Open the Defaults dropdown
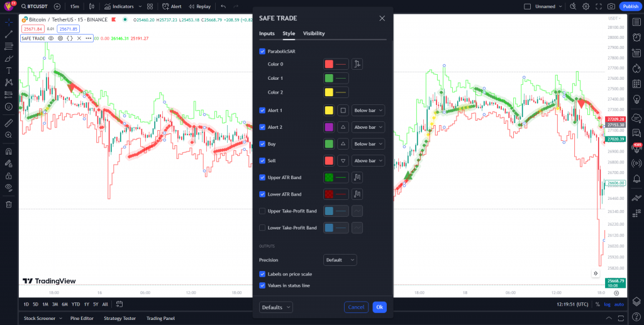This screenshot has width=644, height=325. click(x=276, y=307)
